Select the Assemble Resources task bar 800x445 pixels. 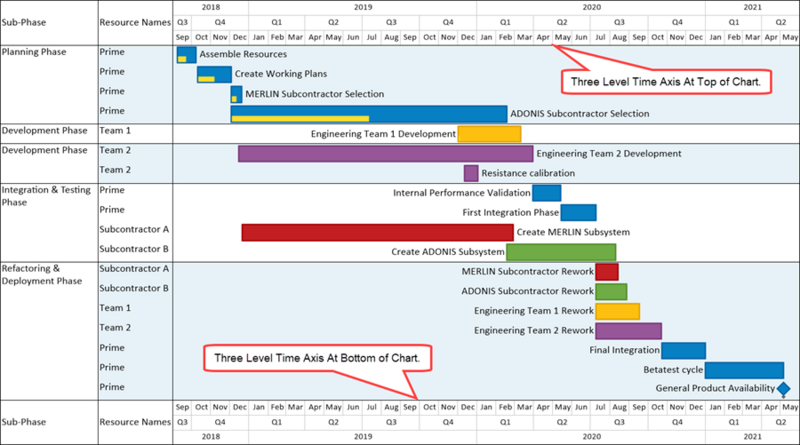[187, 55]
